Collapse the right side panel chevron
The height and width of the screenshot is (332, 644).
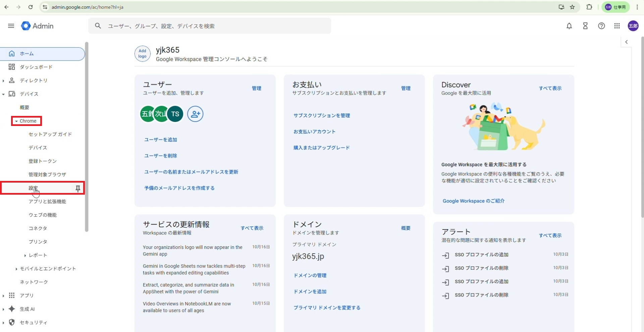626,42
